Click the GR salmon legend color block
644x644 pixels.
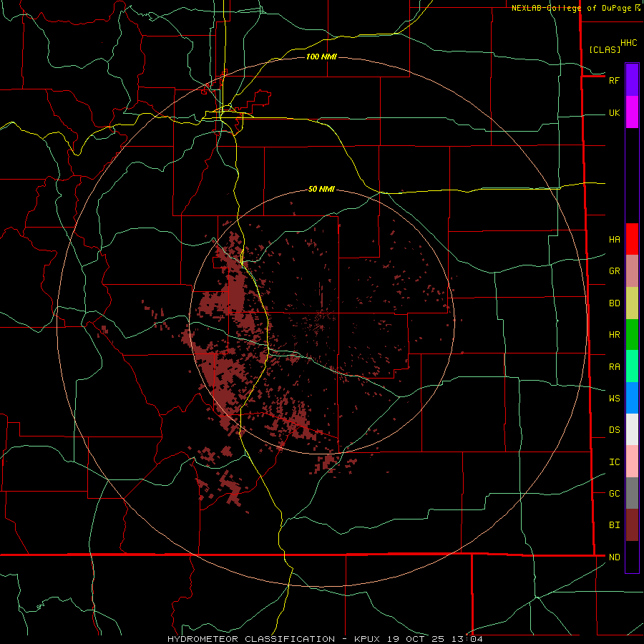coord(632,271)
